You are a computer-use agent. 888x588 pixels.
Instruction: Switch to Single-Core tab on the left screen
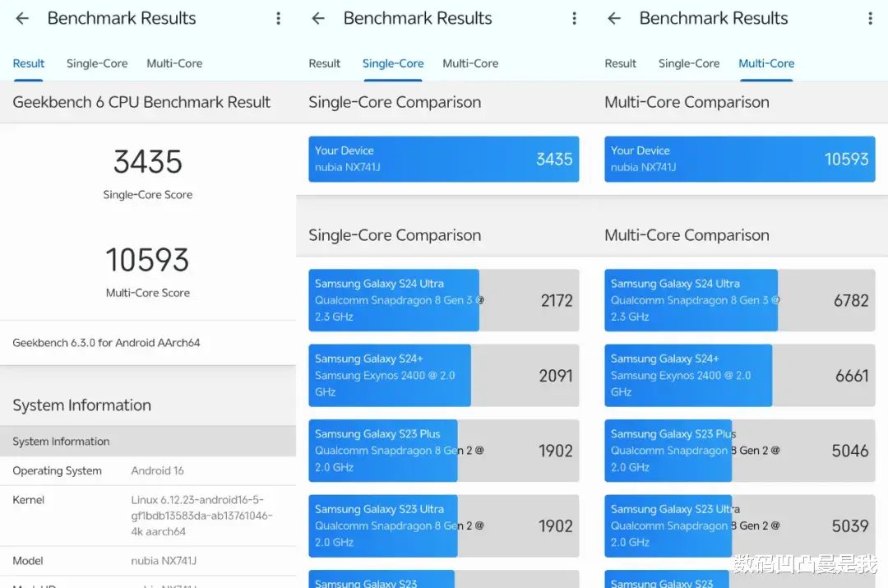[97, 63]
